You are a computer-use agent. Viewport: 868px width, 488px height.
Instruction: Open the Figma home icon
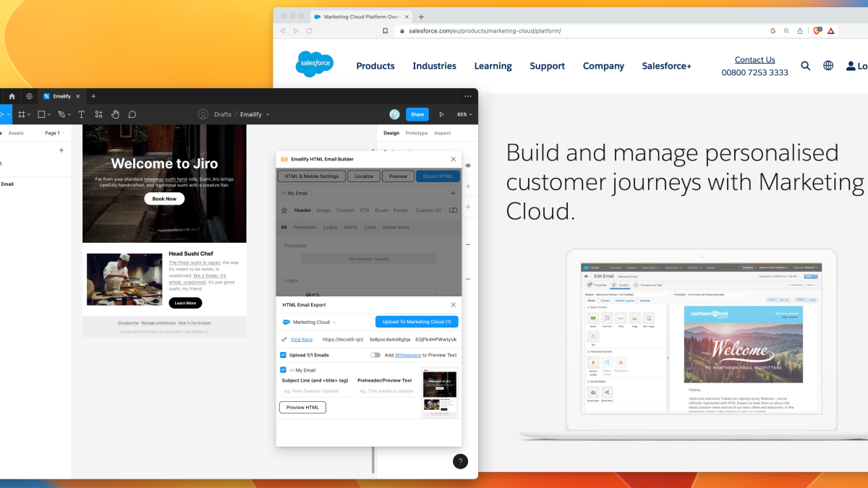tap(12, 96)
